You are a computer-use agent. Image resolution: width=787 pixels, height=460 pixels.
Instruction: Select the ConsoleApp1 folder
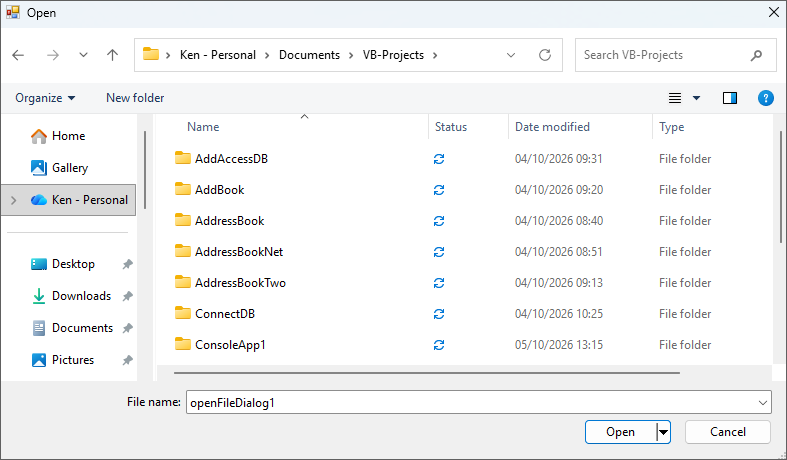220,345
